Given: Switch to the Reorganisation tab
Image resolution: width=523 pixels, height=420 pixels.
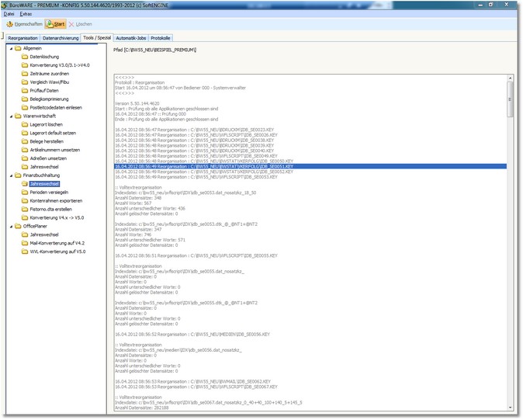Looking at the screenshot, I should (22, 37).
